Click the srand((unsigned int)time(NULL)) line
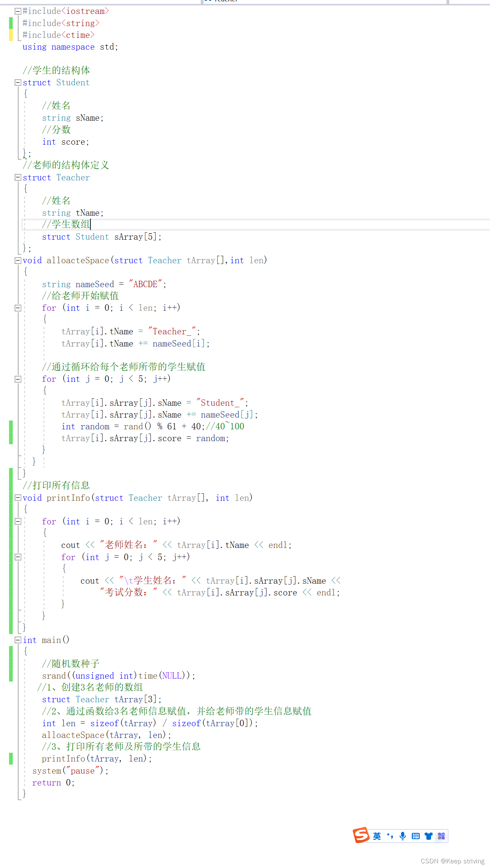490x868 pixels. 119,676
